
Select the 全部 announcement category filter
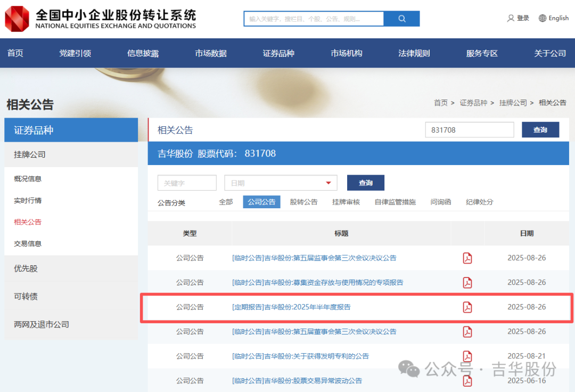point(226,202)
